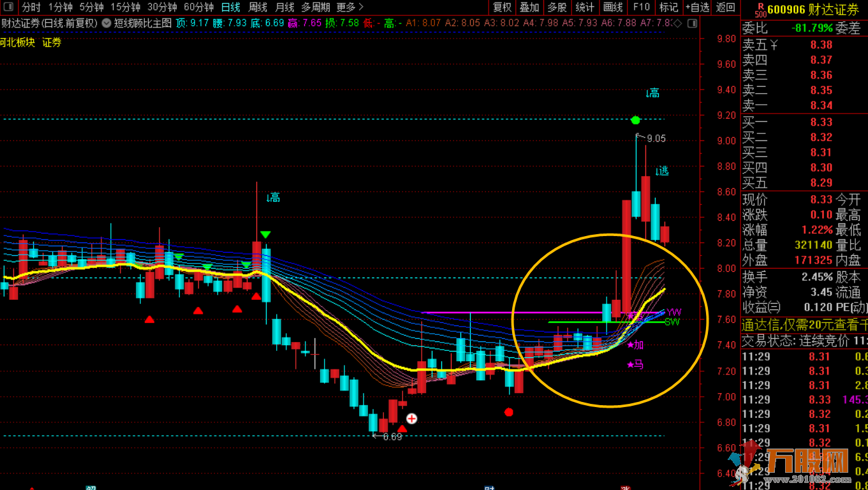Click the 换手 2.45% value
The height and width of the screenshot is (490, 868).
pyautogui.click(x=817, y=277)
